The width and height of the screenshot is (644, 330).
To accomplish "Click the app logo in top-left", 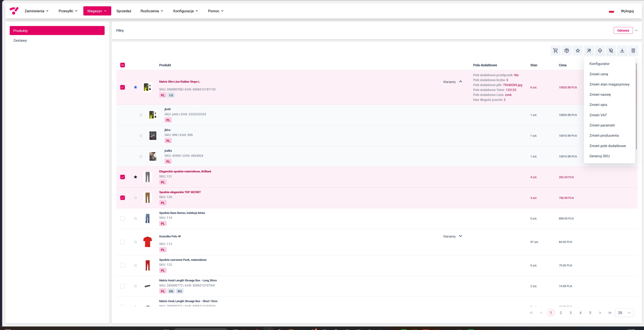I will pyautogui.click(x=14, y=11).
